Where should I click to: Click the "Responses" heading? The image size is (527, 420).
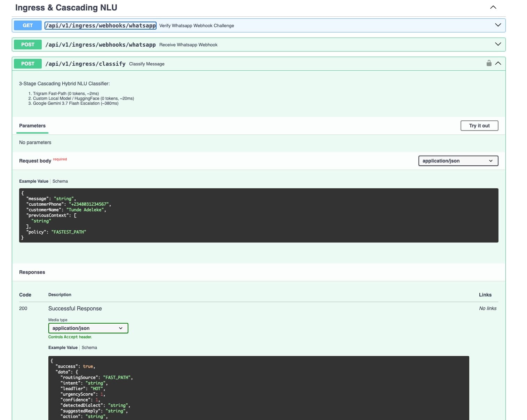[32, 272]
